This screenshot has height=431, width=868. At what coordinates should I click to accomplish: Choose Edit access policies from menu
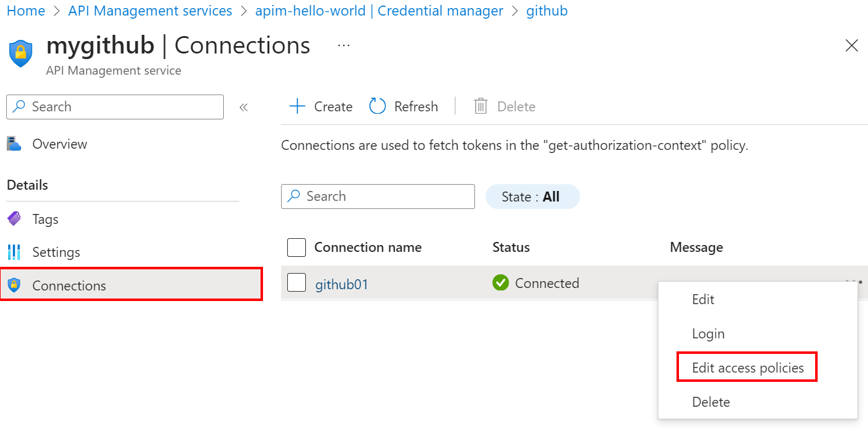pos(747,367)
